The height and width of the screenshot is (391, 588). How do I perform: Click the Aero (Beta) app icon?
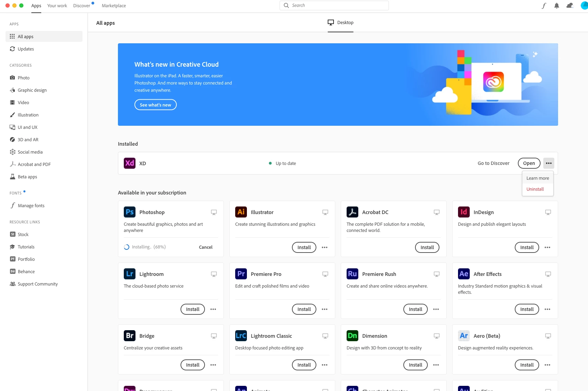[x=464, y=336]
